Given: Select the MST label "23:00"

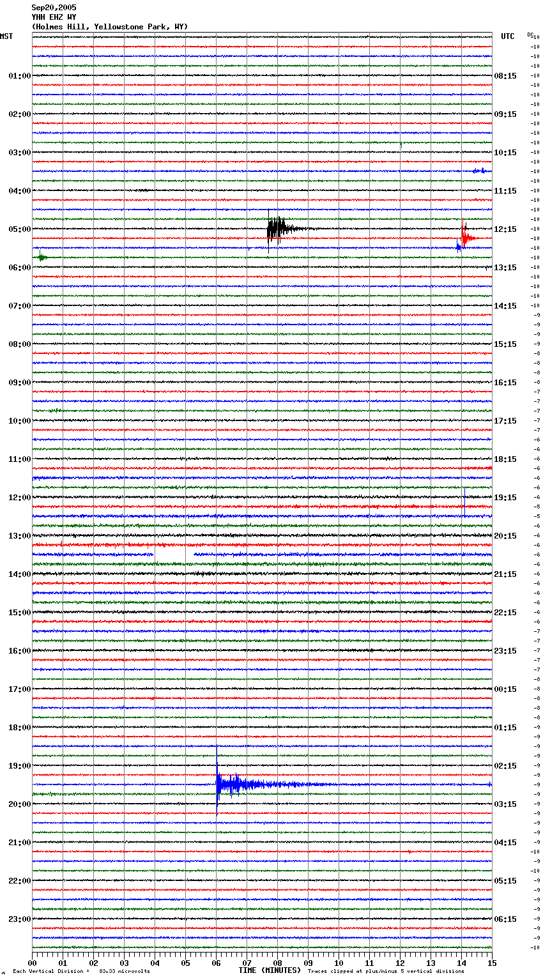Looking at the screenshot, I should pyautogui.click(x=20, y=919).
